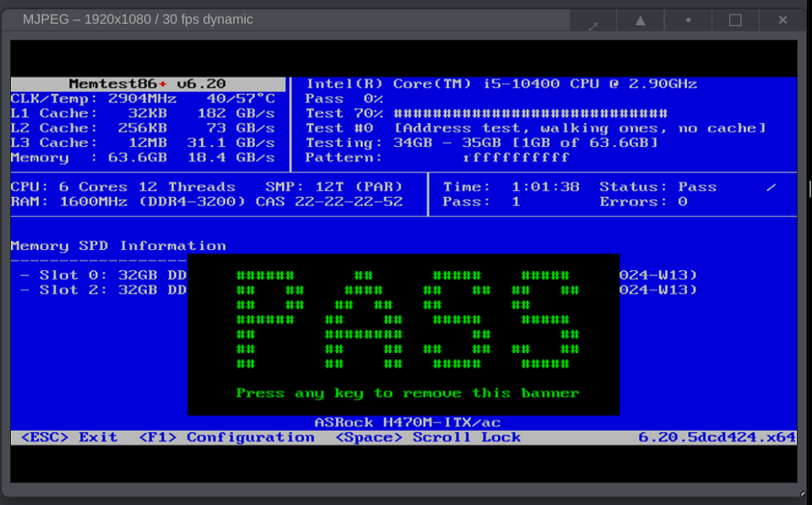
Task: Click the CAS 22-22-22-52 timings
Action: click(x=329, y=202)
